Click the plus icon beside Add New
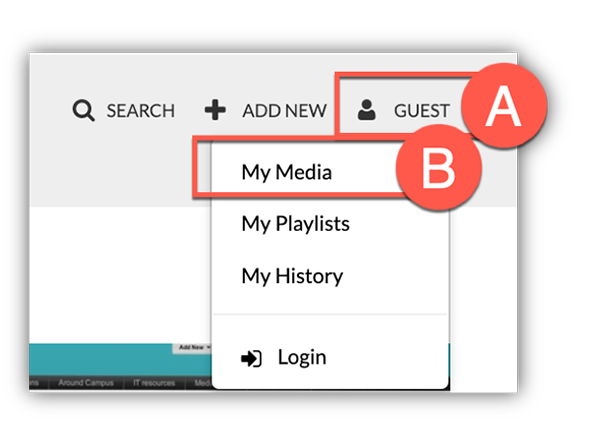Screen dimensions: 600x421 [215, 110]
